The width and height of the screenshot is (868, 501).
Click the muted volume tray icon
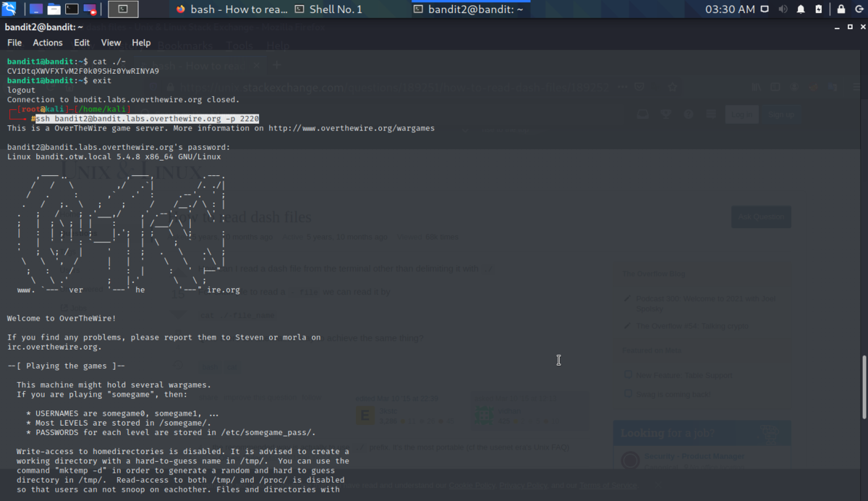pyautogui.click(x=783, y=9)
